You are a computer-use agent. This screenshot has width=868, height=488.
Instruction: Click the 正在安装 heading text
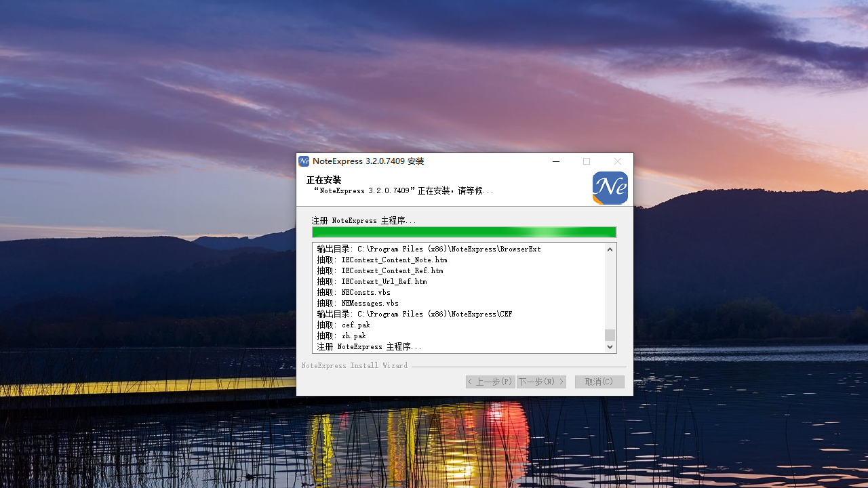pos(322,180)
